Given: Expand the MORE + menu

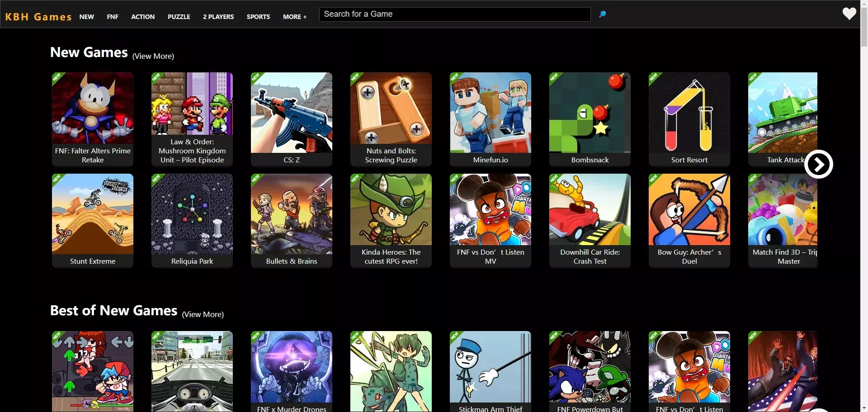Looking at the screenshot, I should click(x=295, y=17).
